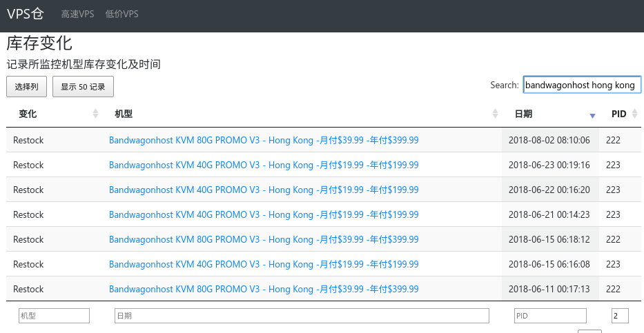
Task: Focus the footer field containing 2
Action: click(620, 316)
